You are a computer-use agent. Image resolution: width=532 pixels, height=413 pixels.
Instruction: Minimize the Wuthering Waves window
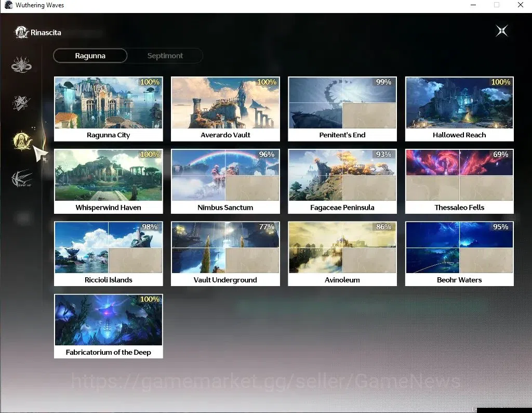coord(473,5)
